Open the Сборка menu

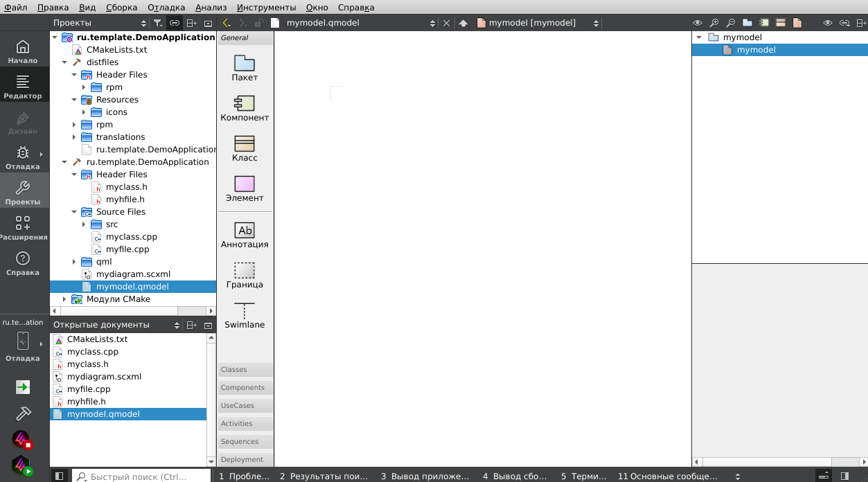click(x=121, y=8)
